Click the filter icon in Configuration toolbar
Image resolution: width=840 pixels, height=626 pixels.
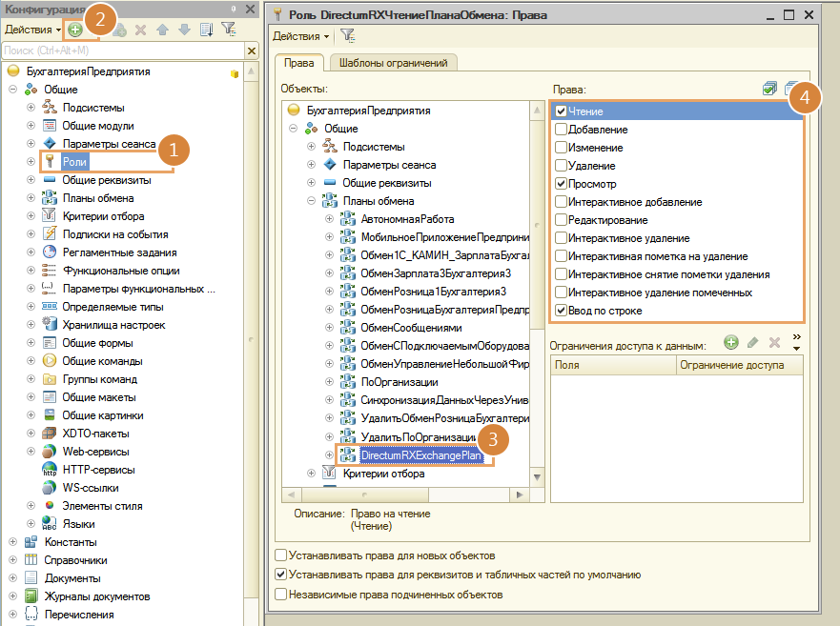(229, 30)
